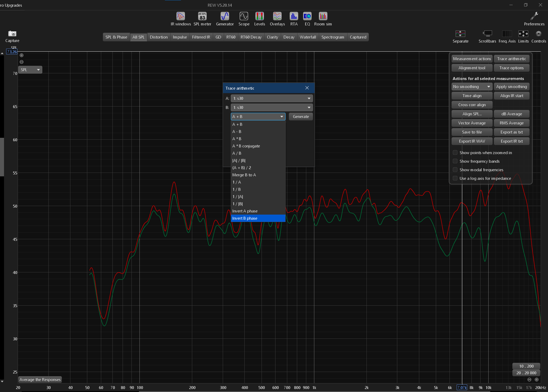The height and width of the screenshot is (392, 548).
Task: Enable Show points when zoomed in
Action: (455, 153)
